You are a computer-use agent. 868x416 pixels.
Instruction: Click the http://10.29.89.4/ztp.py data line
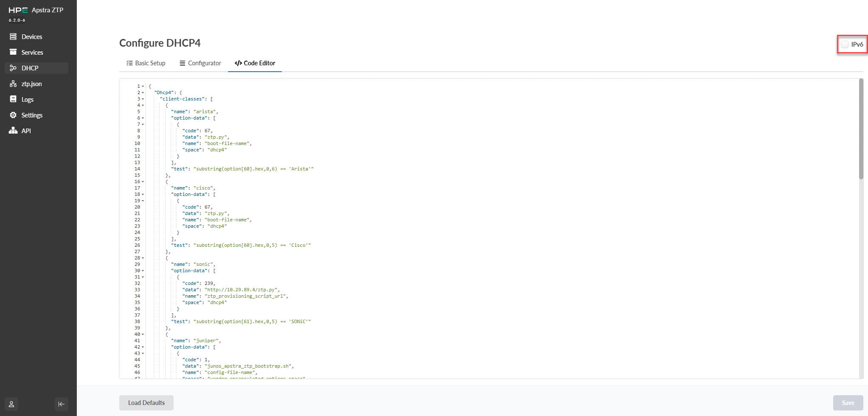(x=231, y=290)
